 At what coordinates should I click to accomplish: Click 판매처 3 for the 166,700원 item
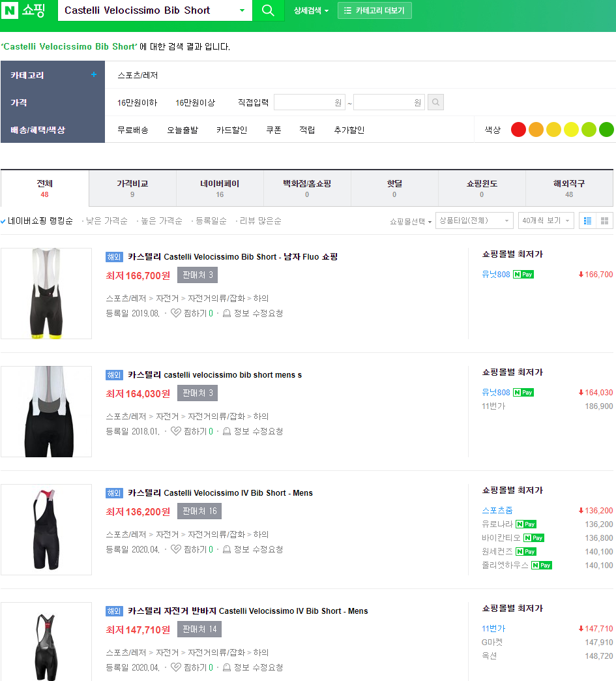tap(198, 275)
